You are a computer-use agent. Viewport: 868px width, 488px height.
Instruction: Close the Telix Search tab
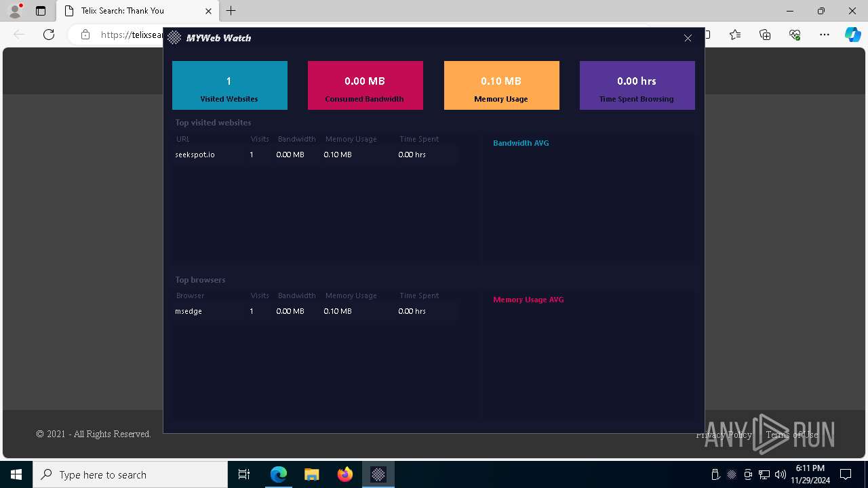coord(208,11)
